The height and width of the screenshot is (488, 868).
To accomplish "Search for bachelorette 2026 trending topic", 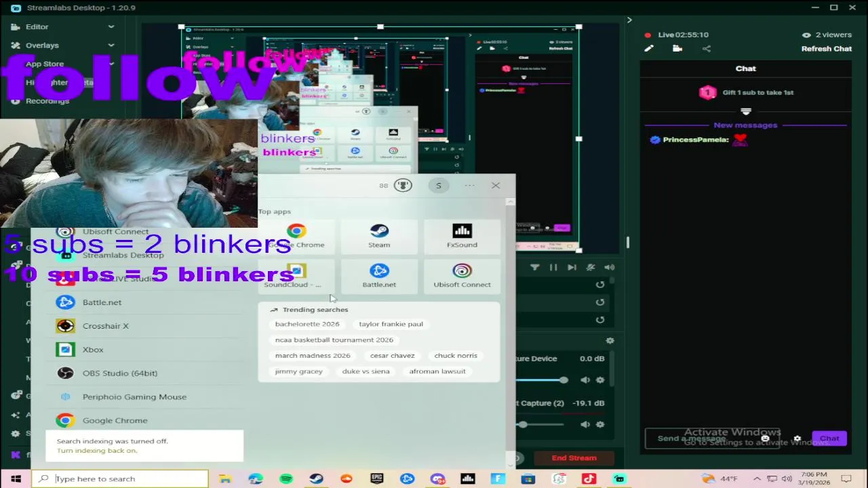I will [307, 324].
